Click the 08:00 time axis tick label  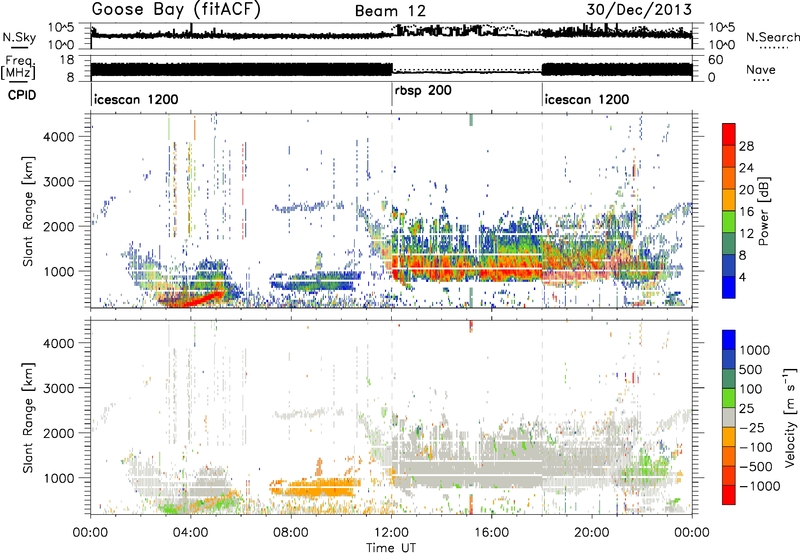tap(291, 533)
